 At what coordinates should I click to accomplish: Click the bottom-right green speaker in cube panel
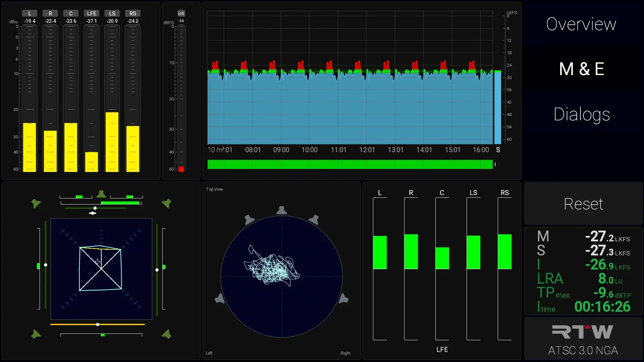(166, 334)
